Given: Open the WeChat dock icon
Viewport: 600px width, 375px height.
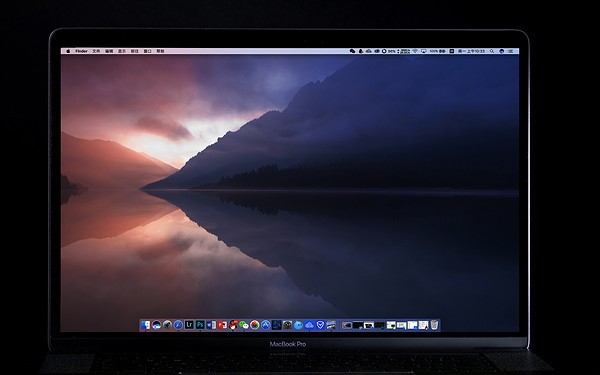Looking at the screenshot, I should click(244, 325).
